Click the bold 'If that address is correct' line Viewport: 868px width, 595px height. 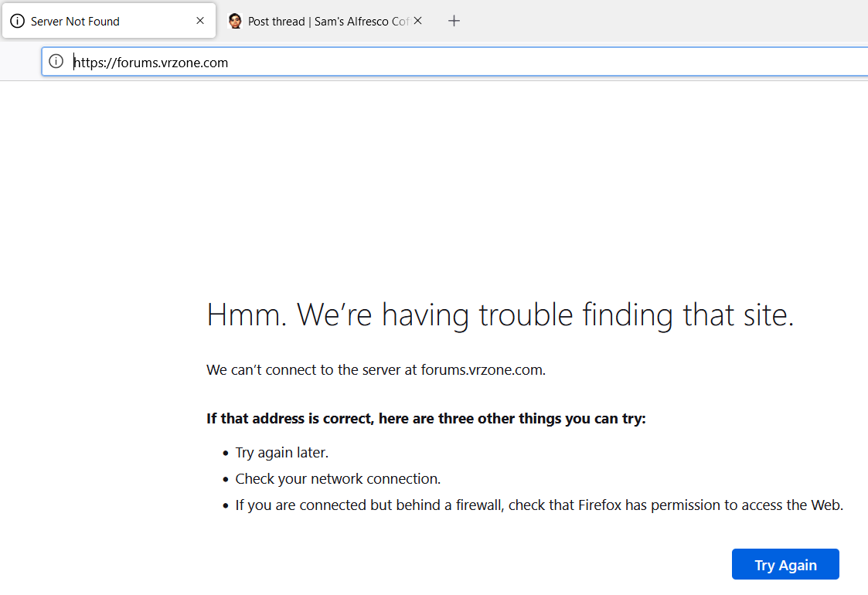426,419
